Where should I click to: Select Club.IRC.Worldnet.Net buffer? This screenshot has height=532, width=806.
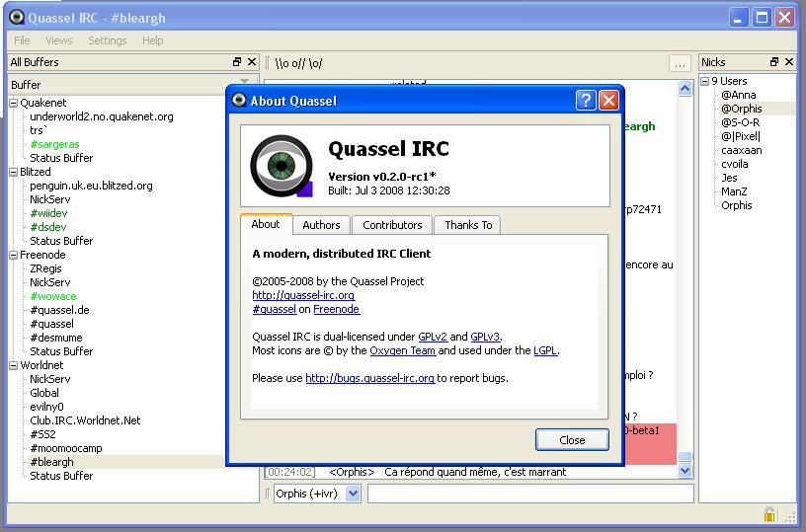[85, 420]
